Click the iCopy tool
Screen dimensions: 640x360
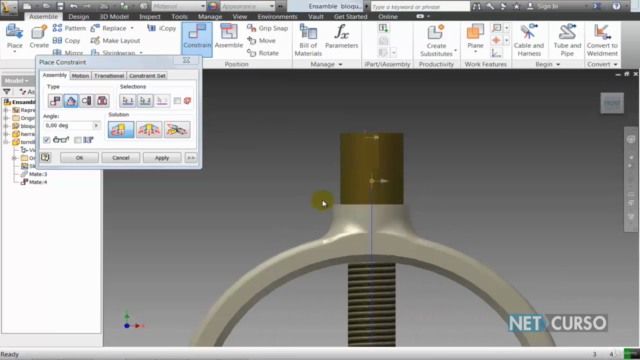coord(162,28)
